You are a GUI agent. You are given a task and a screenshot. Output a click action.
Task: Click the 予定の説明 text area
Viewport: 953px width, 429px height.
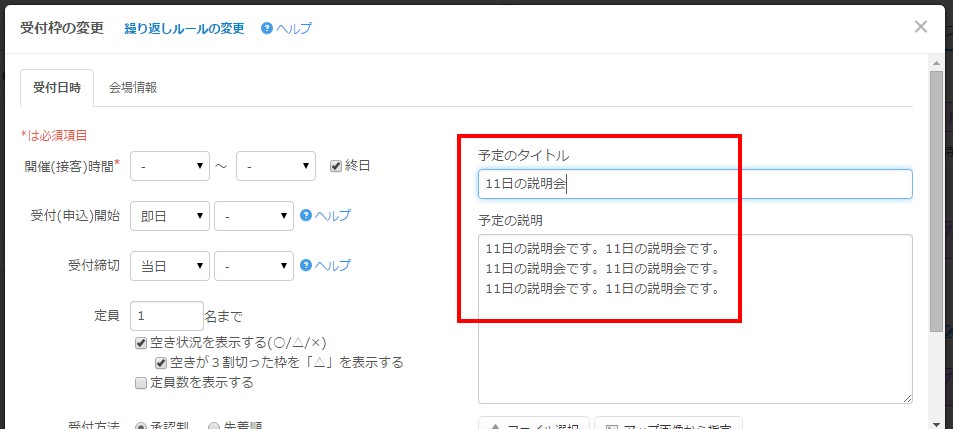click(695, 319)
